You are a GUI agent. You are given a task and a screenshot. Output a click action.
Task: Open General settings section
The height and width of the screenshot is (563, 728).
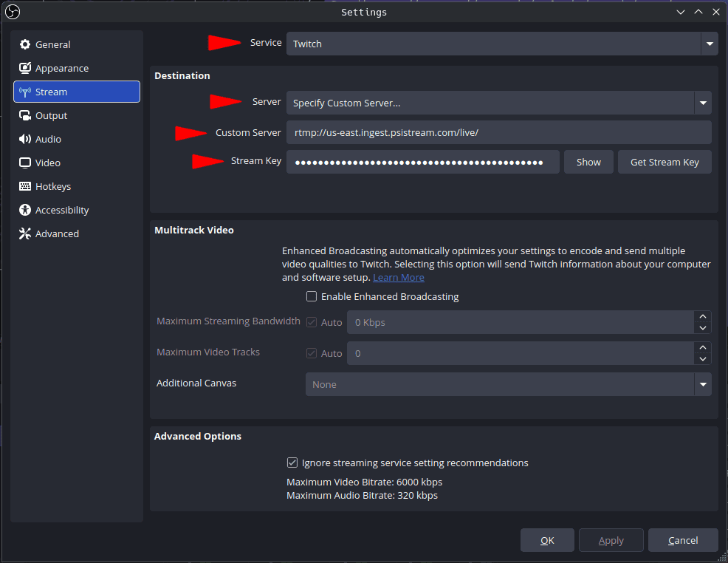(x=77, y=44)
